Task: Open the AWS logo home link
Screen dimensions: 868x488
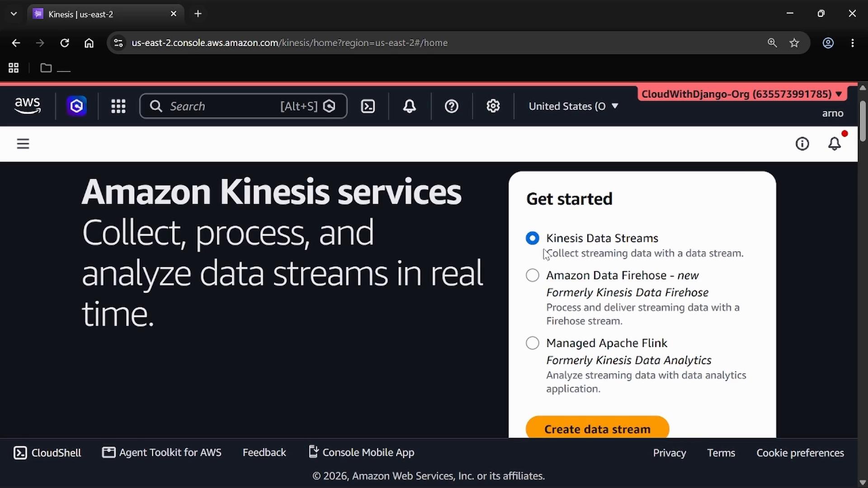Action: click(28, 106)
